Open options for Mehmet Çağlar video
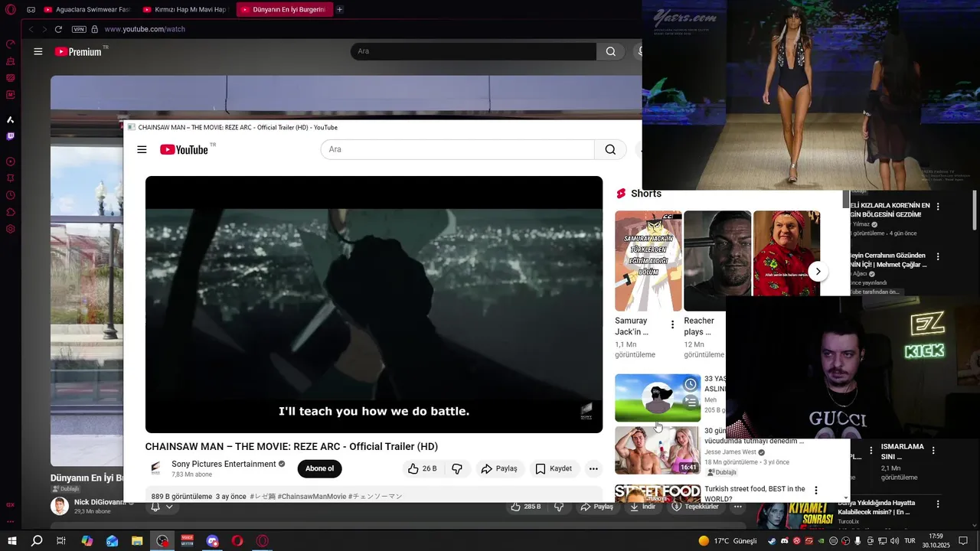The width and height of the screenshot is (980, 551). pos(938,256)
